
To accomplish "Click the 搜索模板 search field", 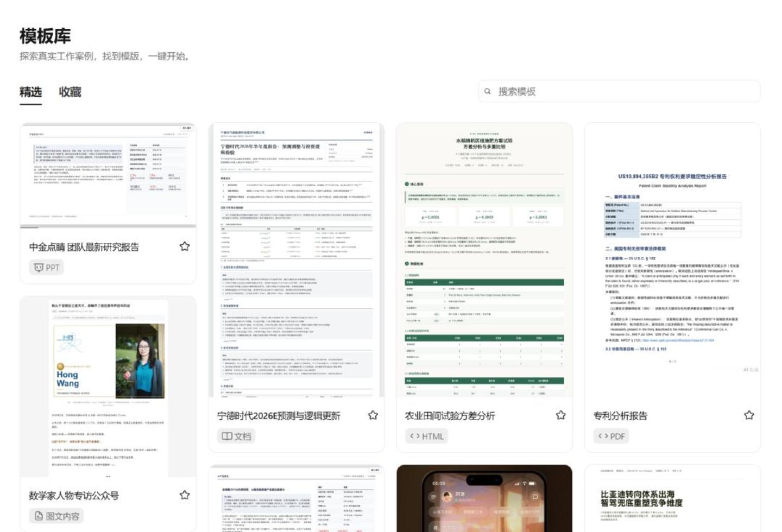I will click(619, 91).
